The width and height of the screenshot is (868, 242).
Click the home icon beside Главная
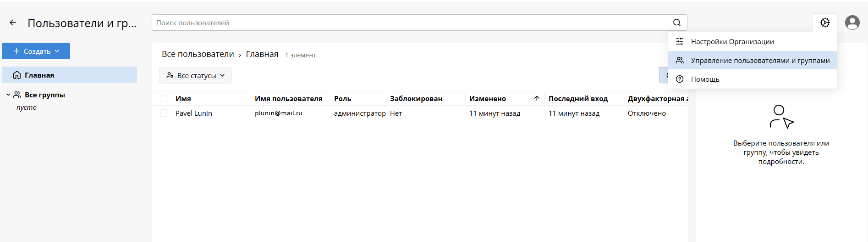tap(17, 75)
